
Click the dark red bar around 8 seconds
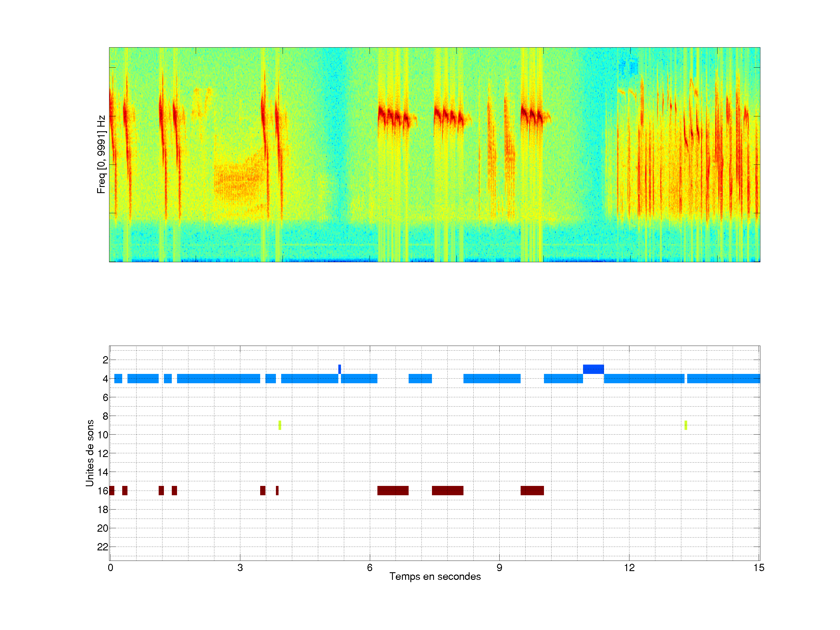[447, 490]
